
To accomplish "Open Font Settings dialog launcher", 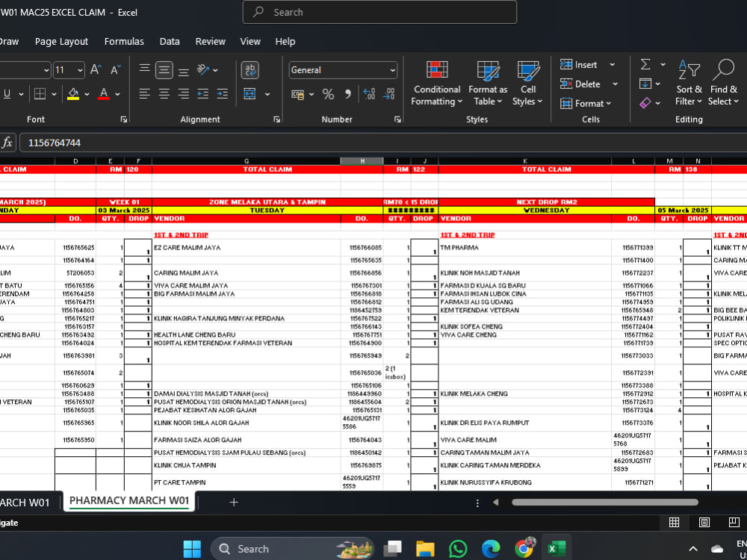I will (124, 119).
